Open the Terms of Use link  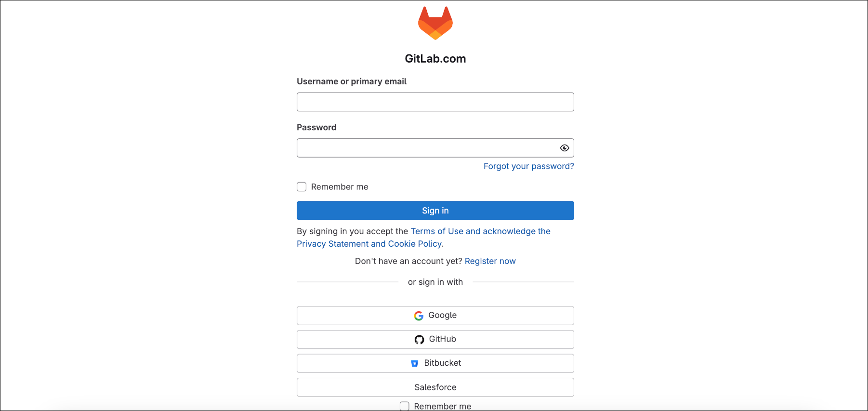pyautogui.click(x=437, y=231)
